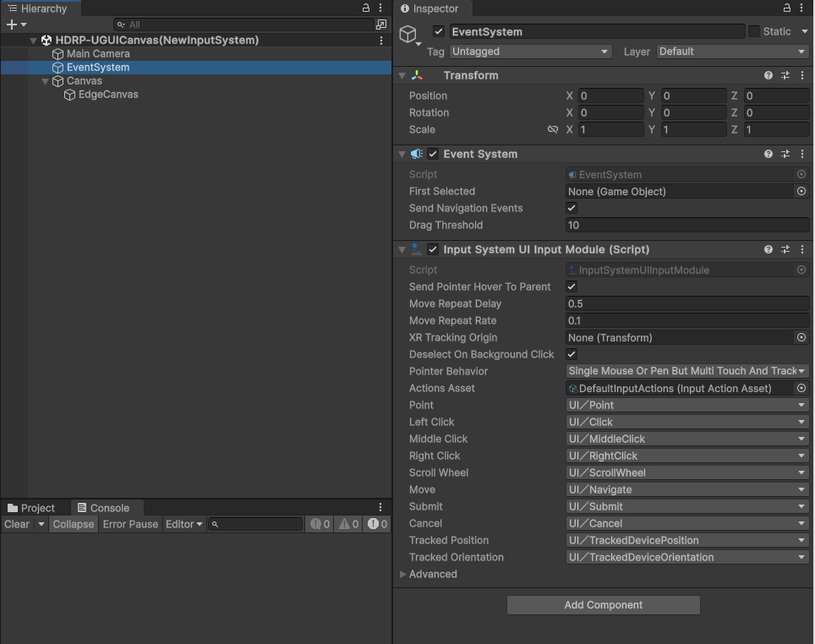
Task: Click the Error Pause button
Action: [x=130, y=524]
